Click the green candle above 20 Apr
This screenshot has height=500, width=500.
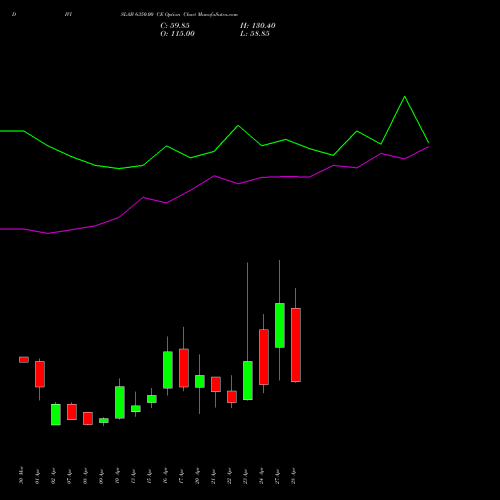point(200,381)
